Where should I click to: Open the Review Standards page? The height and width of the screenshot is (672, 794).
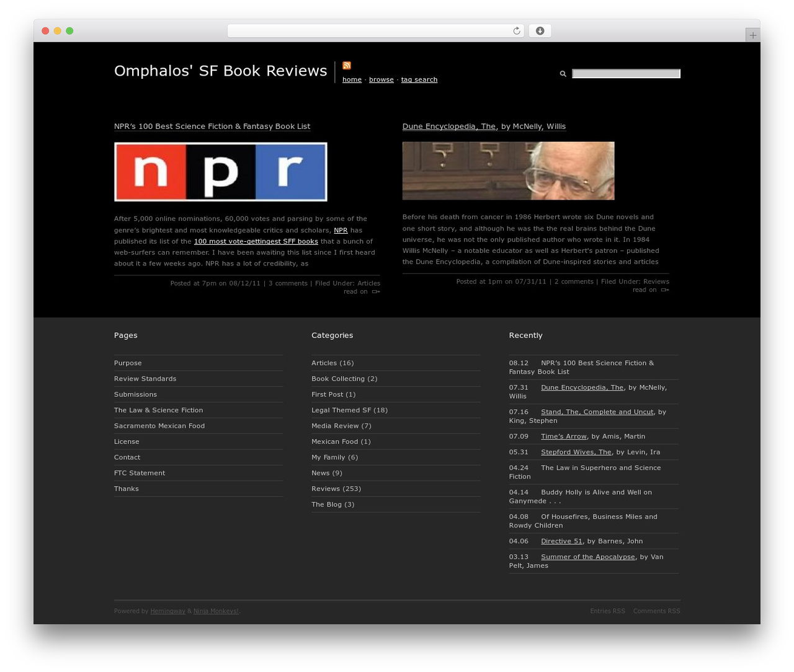click(x=145, y=379)
